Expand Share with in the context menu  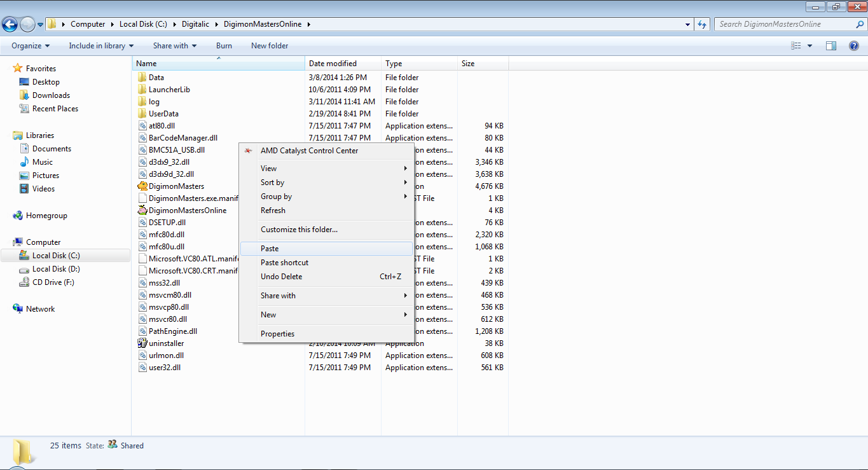[326, 296]
